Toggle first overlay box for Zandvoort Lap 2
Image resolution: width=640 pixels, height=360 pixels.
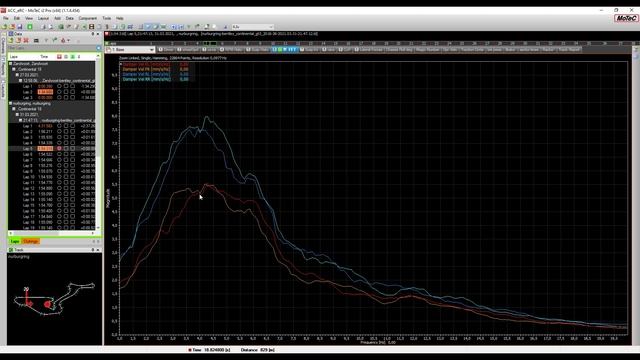[x=66, y=92]
